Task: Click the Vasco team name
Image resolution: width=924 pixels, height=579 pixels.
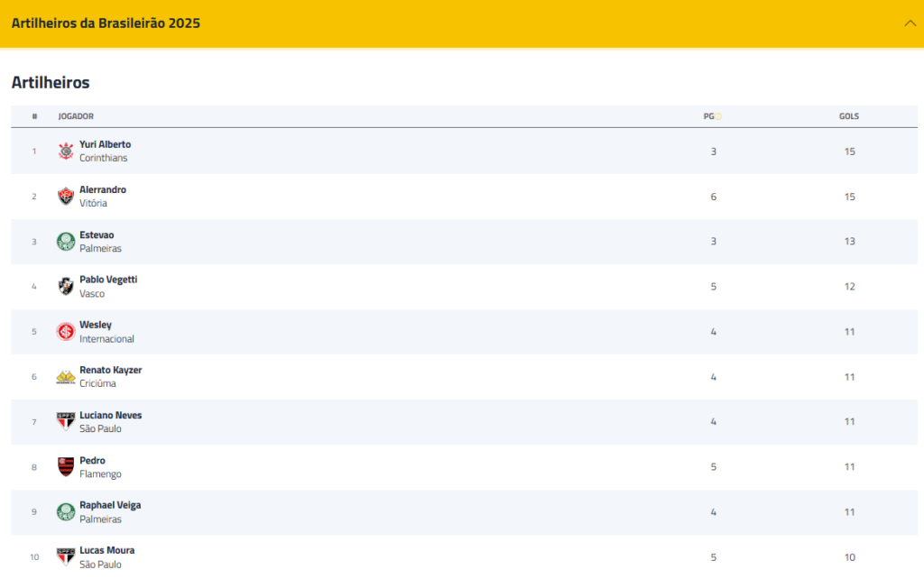Action: coord(92,294)
